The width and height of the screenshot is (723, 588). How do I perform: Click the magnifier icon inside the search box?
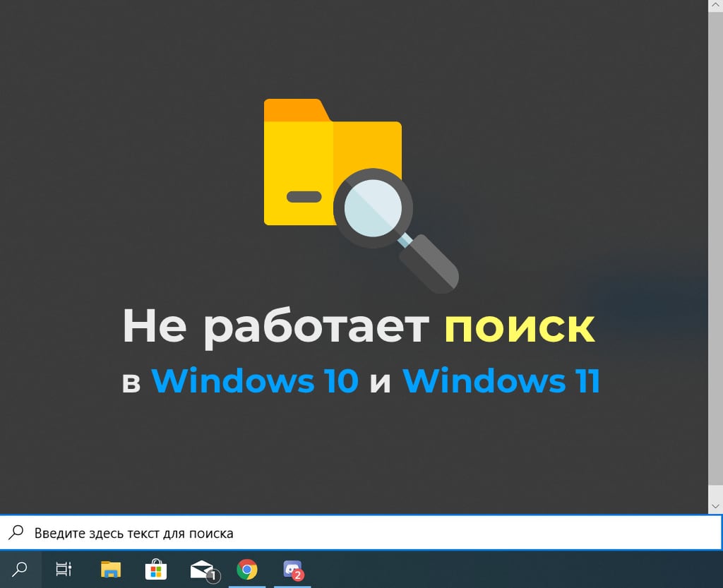[16, 532]
